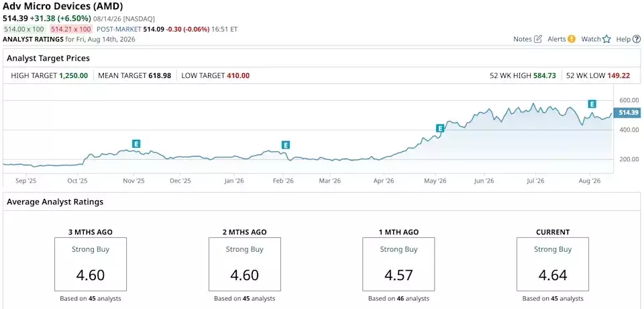This screenshot has width=644, height=309.
Task: Click the Analyst Target Prices heading
Action: click(48, 58)
